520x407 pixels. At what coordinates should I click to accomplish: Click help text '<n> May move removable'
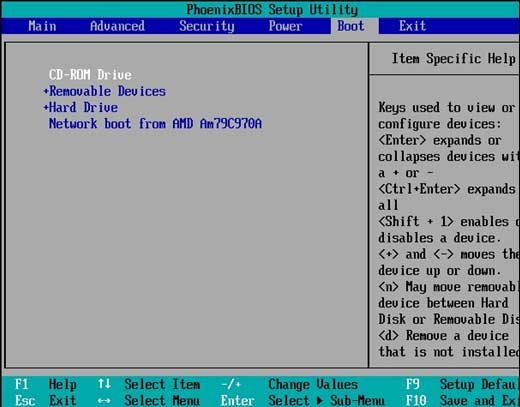coord(449,287)
